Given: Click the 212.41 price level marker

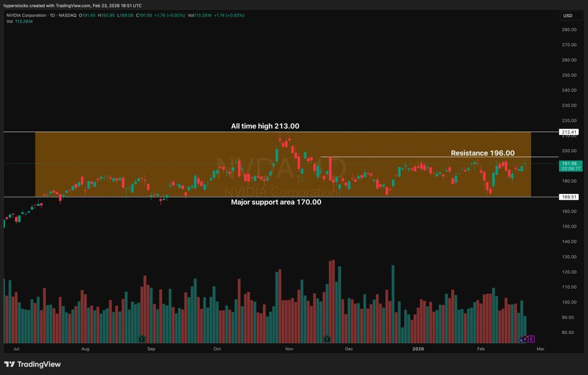Looking at the screenshot, I should tap(568, 131).
